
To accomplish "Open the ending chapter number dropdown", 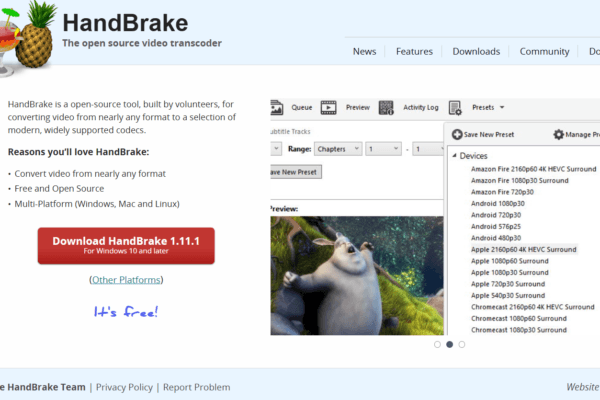I will (428, 149).
